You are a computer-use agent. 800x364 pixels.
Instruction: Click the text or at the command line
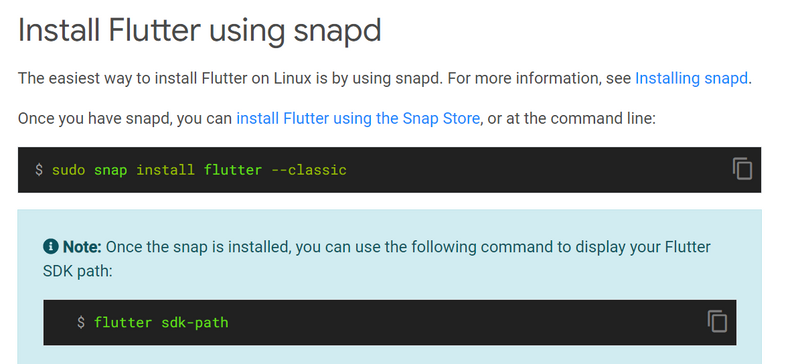571,118
